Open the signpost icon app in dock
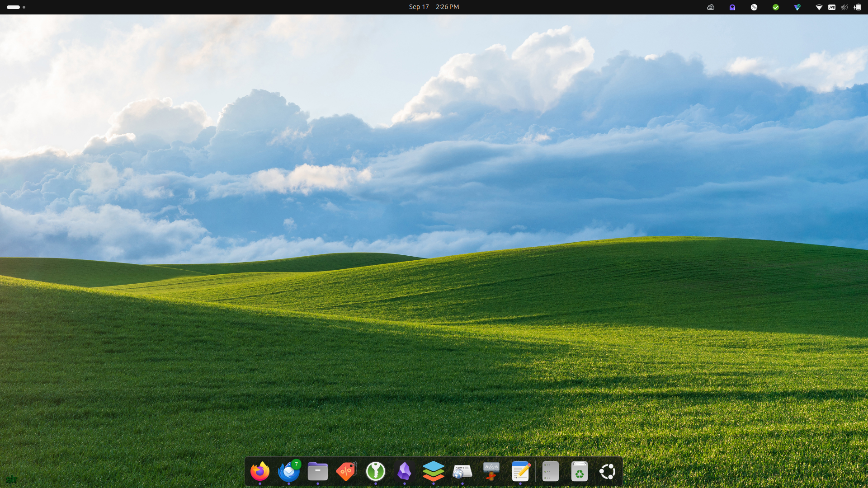Screen dimensions: 868x488 click(x=491, y=472)
